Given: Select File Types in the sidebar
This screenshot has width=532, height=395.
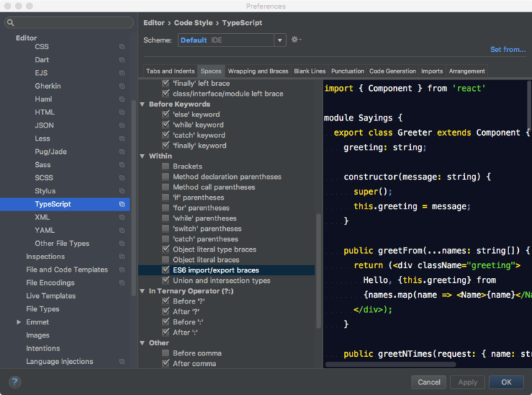Looking at the screenshot, I should 43,309.
